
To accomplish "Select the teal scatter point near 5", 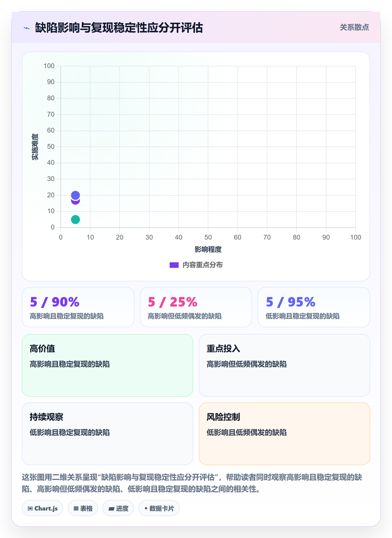I will [75, 219].
